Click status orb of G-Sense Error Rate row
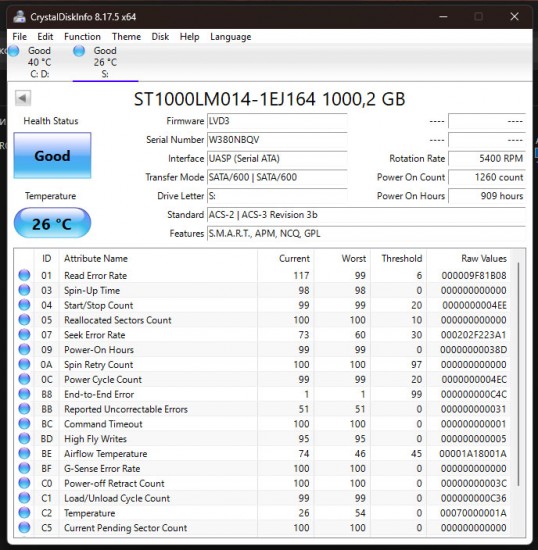The width and height of the screenshot is (538, 550). pyautogui.click(x=24, y=468)
